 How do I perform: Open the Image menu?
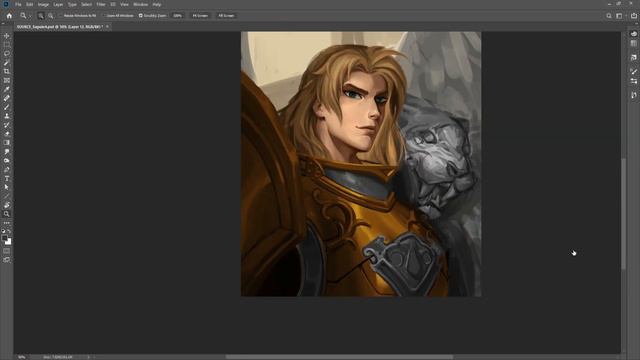43,4
